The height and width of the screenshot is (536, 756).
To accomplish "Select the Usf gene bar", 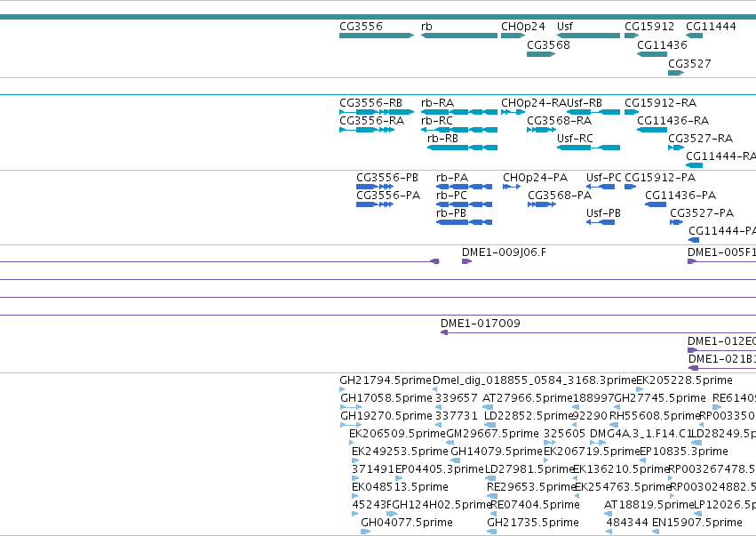I will 588,36.
